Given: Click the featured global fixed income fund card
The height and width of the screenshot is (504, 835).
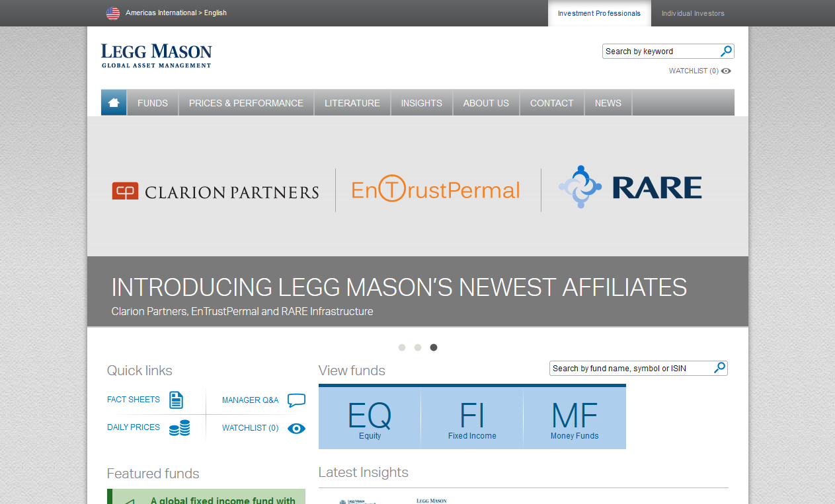Looking at the screenshot, I should point(206,497).
